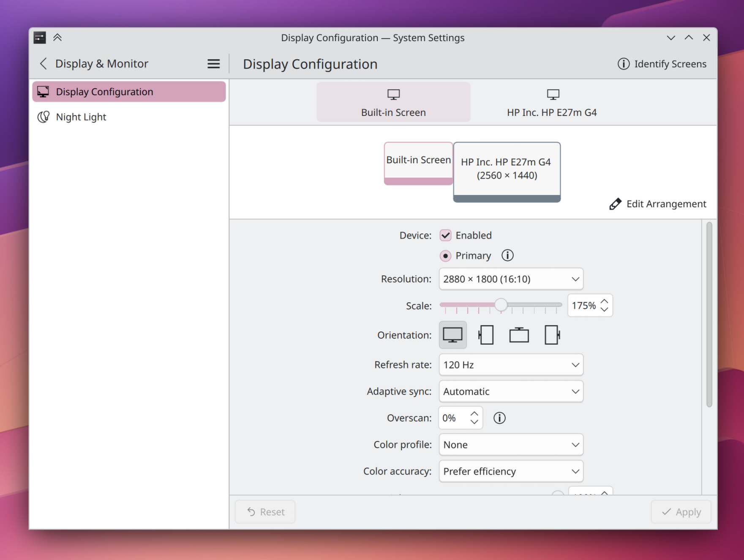Open the hamburger menu in sidebar header
The image size is (744, 560).
213,64
